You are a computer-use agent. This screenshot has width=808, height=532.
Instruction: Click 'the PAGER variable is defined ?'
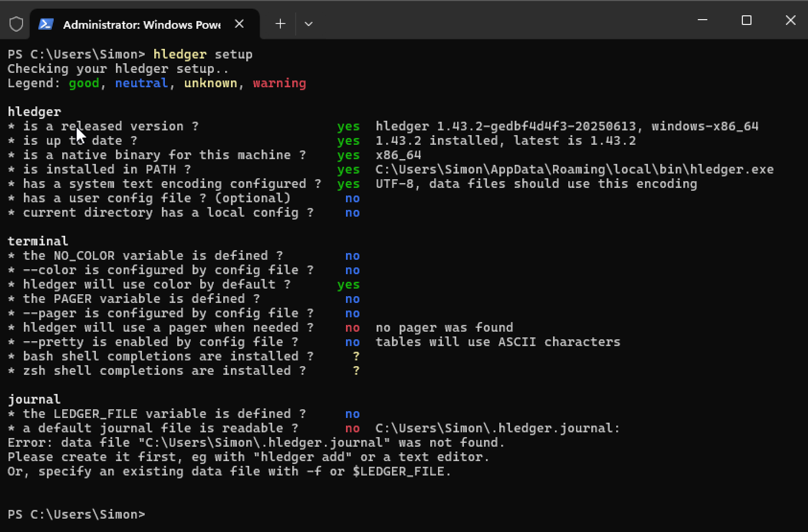pos(141,299)
